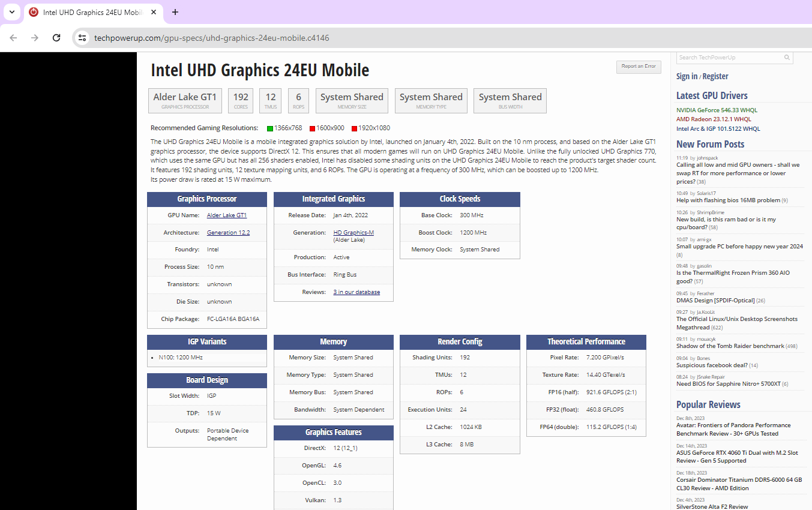Click the L2 Cache 1024 KB value
The width and height of the screenshot is (812, 510).
471,427
